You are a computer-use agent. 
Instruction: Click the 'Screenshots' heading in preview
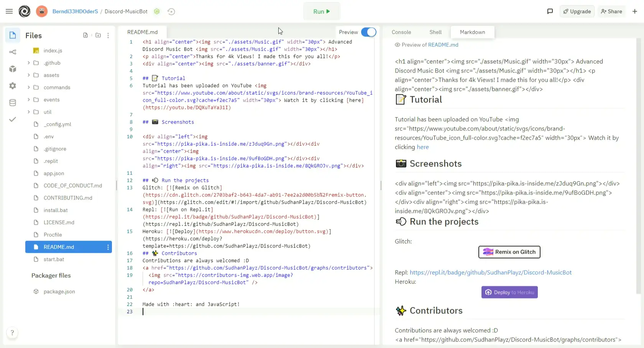tap(435, 164)
